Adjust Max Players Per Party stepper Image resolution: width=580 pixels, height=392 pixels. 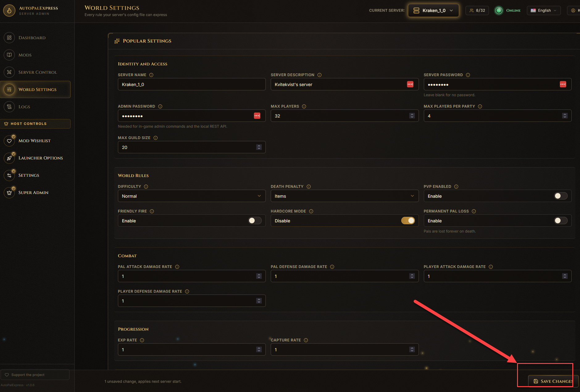[565, 116]
